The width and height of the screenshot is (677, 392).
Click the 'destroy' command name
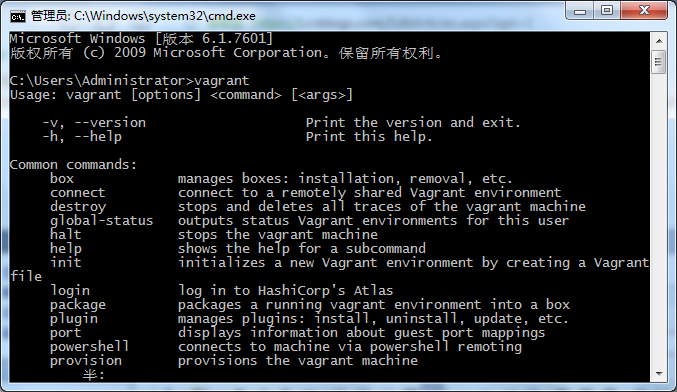click(78, 207)
